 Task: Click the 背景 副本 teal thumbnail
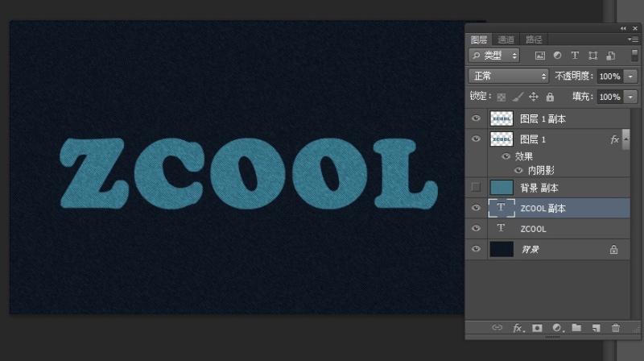[x=502, y=188]
